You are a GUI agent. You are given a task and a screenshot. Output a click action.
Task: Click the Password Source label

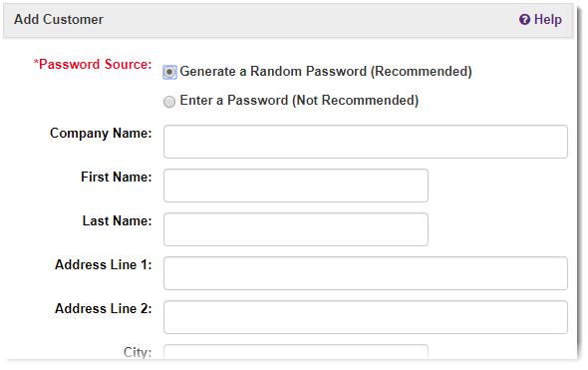(x=93, y=64)
